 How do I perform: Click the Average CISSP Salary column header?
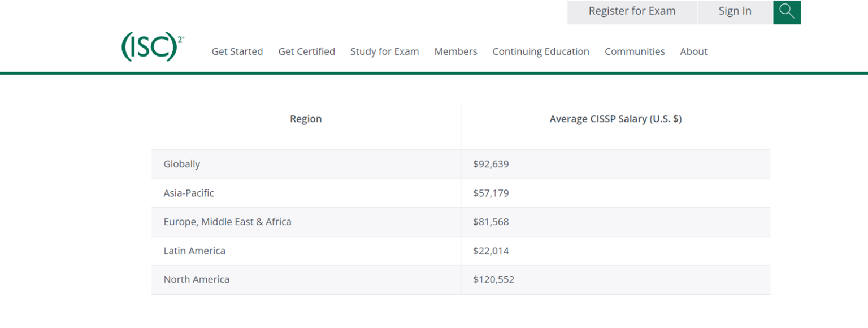click(x=615, y=119)
